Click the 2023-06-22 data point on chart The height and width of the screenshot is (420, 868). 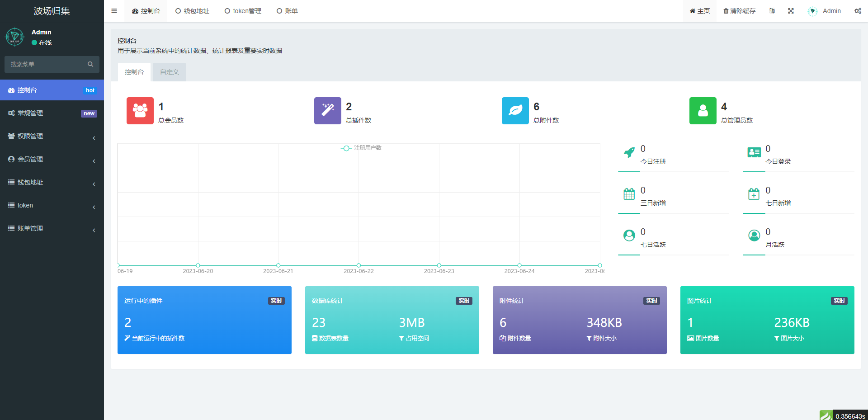click(x=359, y=265)
